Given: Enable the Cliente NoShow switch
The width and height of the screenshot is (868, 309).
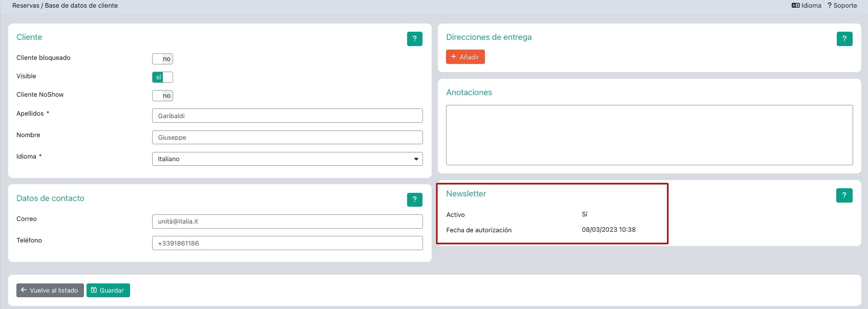Looking at the screenshot, I should [x=162, y=96].
